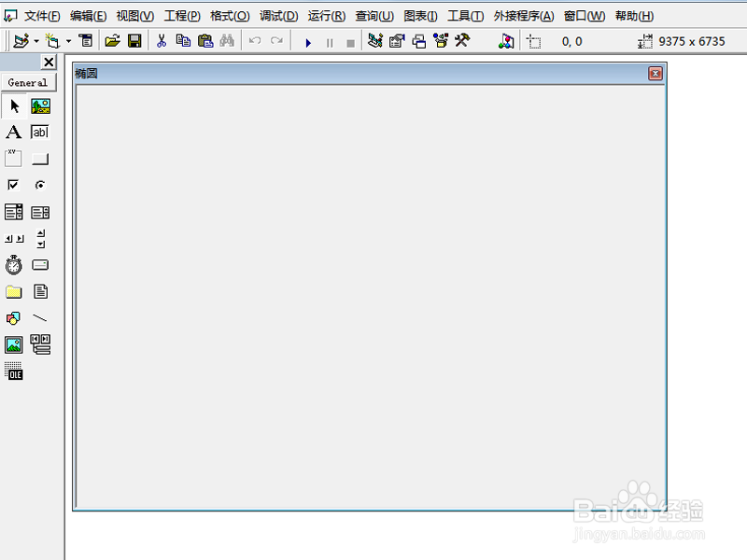
Task: Select the Image control tool
Action: click(14, 344)
